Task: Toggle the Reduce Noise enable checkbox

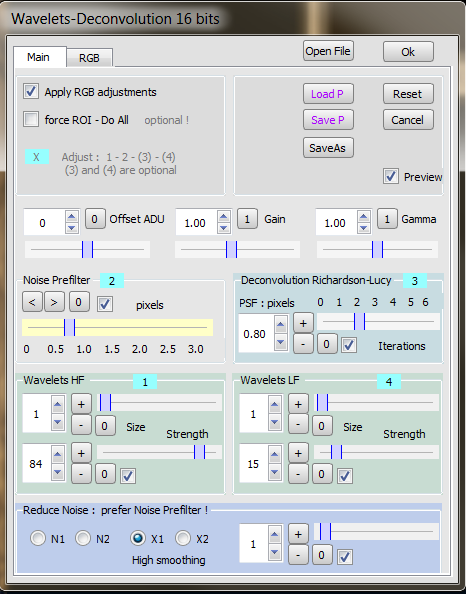Action: tap(345, 557)
